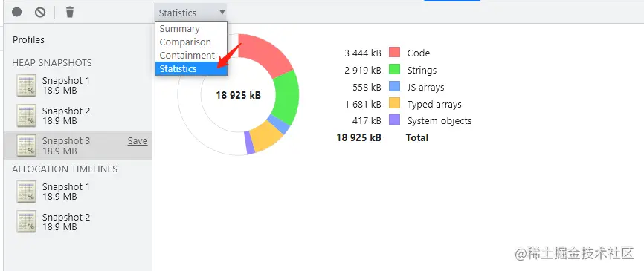Viewport: 644px width, 271px height.
Task: Click the orange Typed arrays swatch
Action: pos(394,104)
